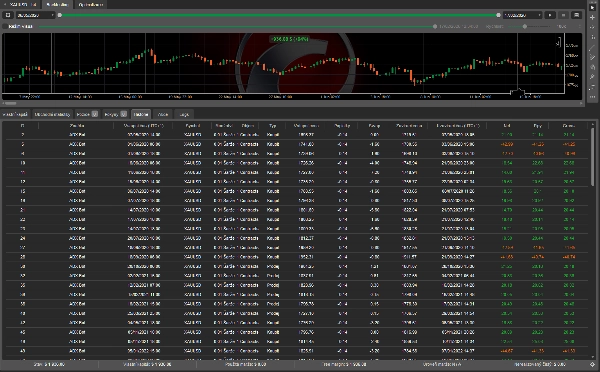Click the stop button next to play
The height and width of the screenshot is (372, 600).
pos(563,15)
